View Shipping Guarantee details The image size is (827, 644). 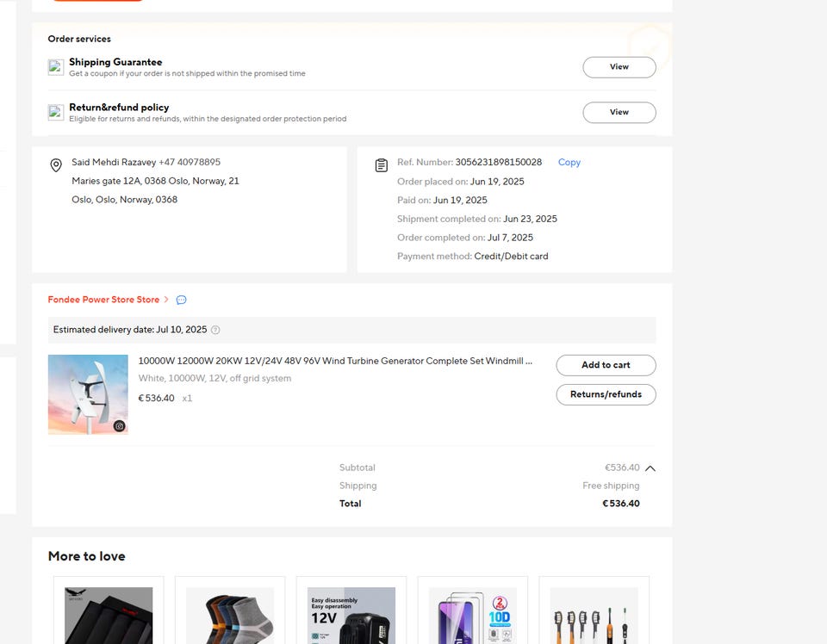[619, 67]
